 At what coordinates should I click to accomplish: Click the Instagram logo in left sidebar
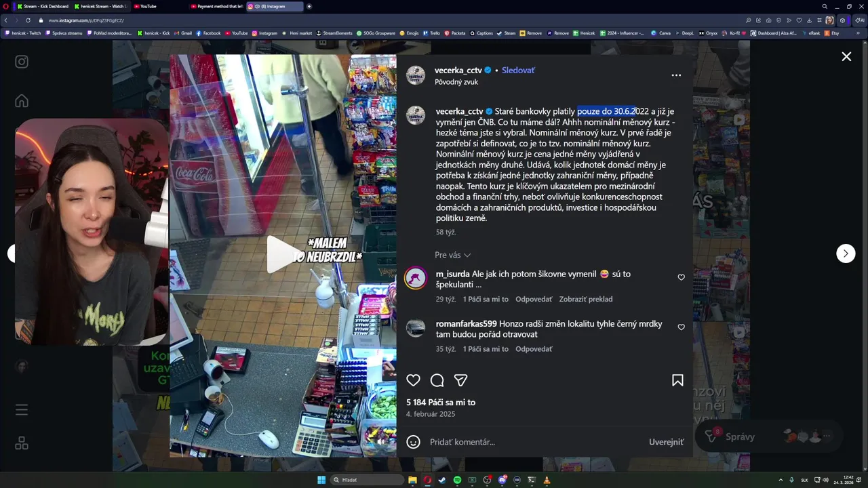click(x=22, y=62)
